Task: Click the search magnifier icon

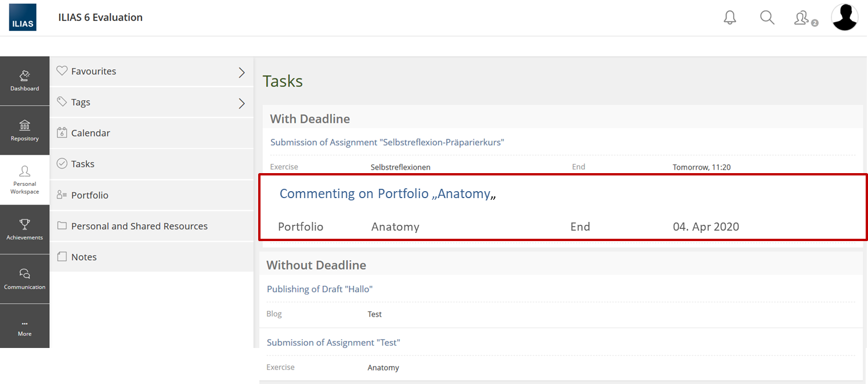Action: pyautogui.click(x=767, y=17)
